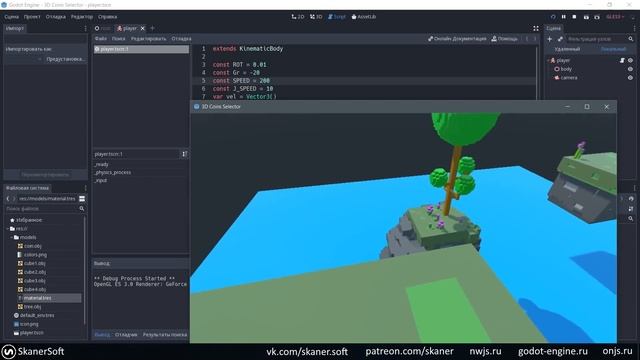Open the script editor Файл menu
This screenshot has height=360, width=640.
pos(100,39)
